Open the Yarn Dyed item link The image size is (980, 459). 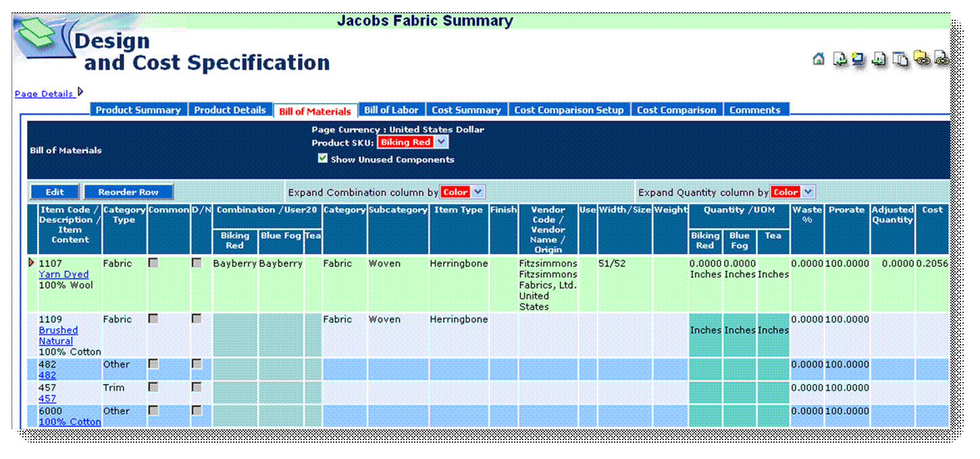[63, 274]
